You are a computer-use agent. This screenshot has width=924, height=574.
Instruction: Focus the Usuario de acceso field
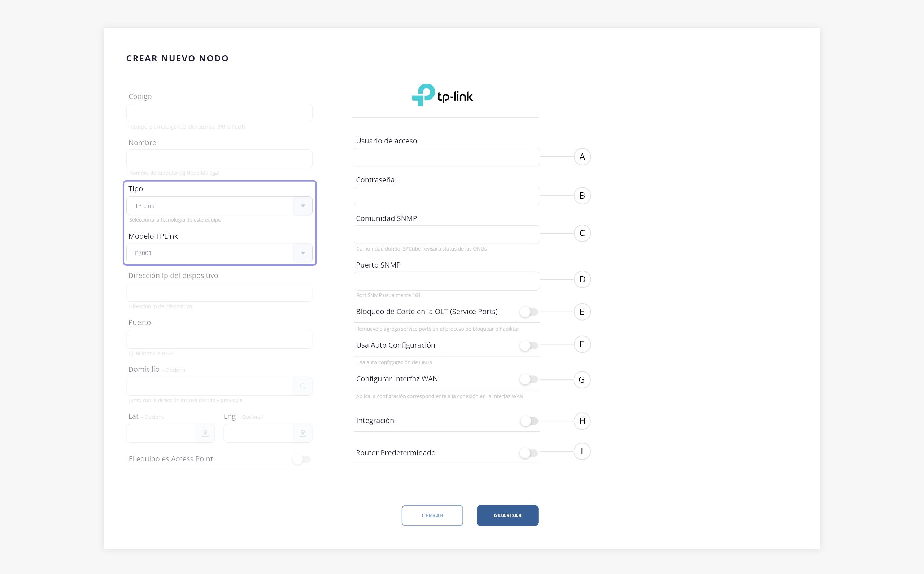pos(446,157)
